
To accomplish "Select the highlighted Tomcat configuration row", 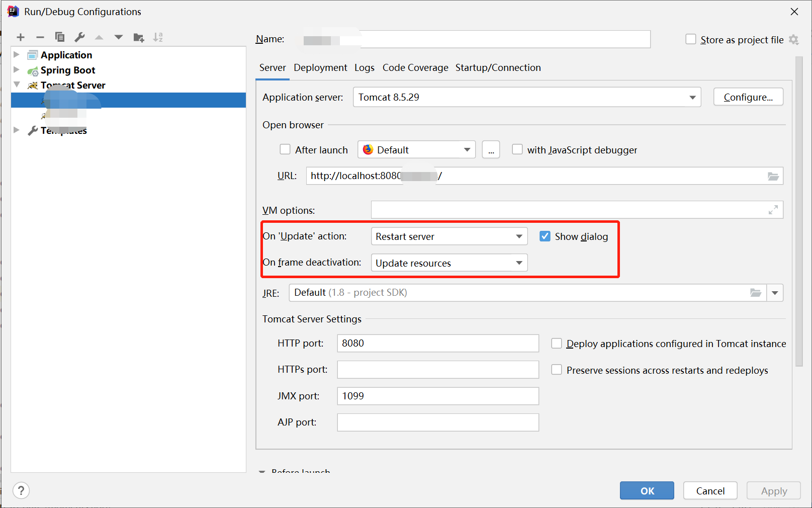I will [x=129, y=100].
